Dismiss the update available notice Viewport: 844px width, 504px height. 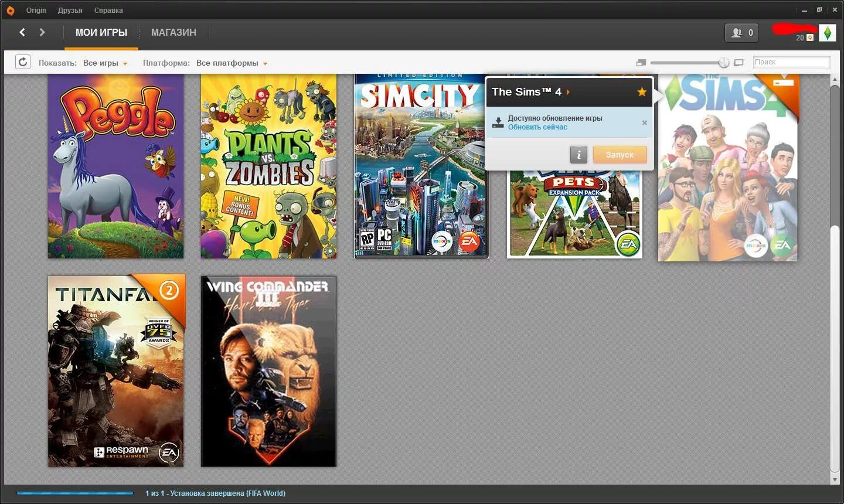coord(644,122)
